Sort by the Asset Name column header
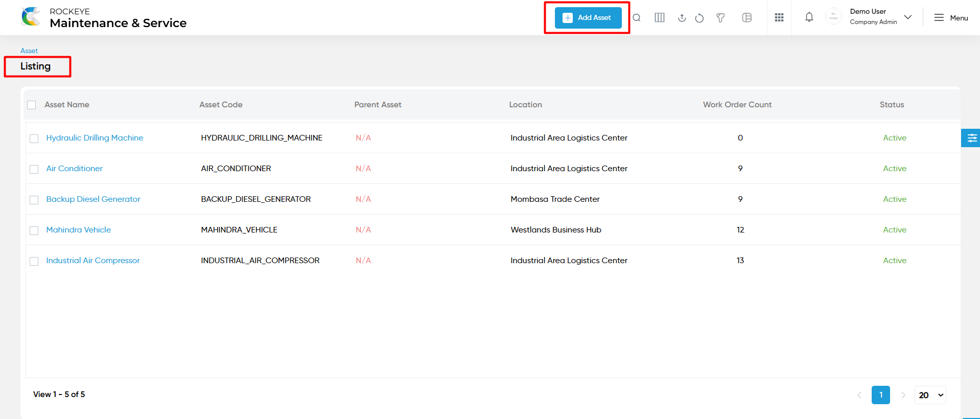This screenshot has height=419, width=980. 67,105
